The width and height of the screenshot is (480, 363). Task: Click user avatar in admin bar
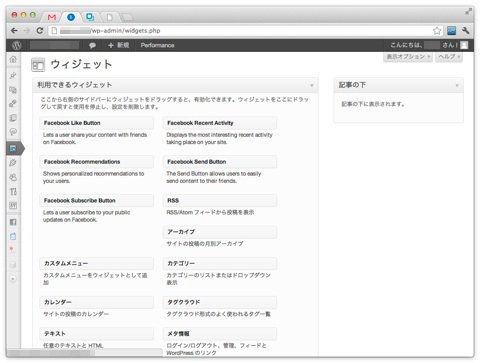point(464,45)
